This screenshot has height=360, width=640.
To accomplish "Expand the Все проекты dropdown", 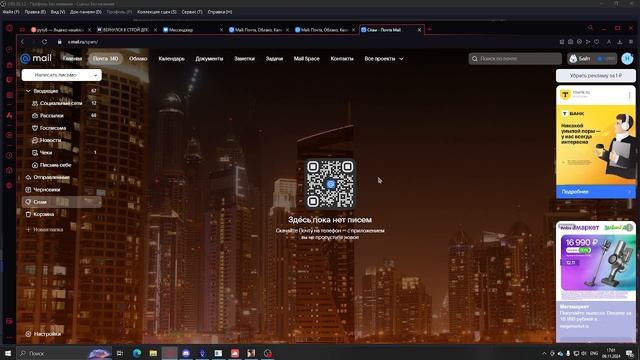I will click(x=384, y=59).
